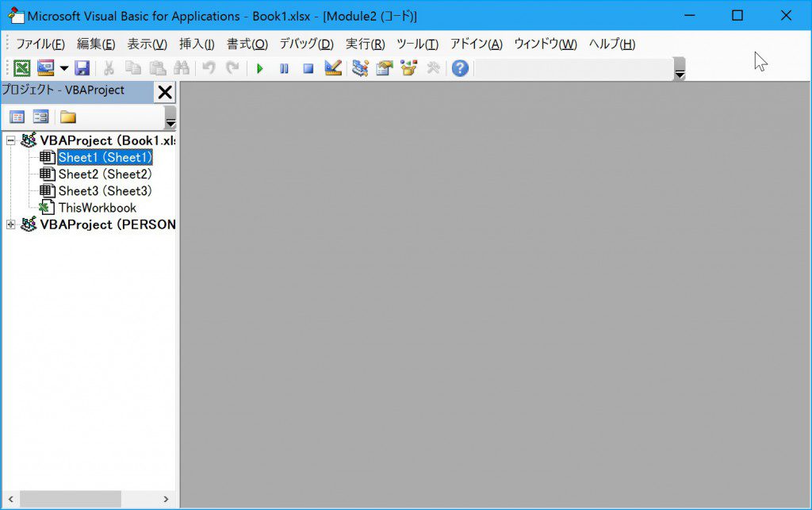This screenshot has width=812, height=510.
Task: Open the ヘルプ(H) menu
Action: click(612, 44)
